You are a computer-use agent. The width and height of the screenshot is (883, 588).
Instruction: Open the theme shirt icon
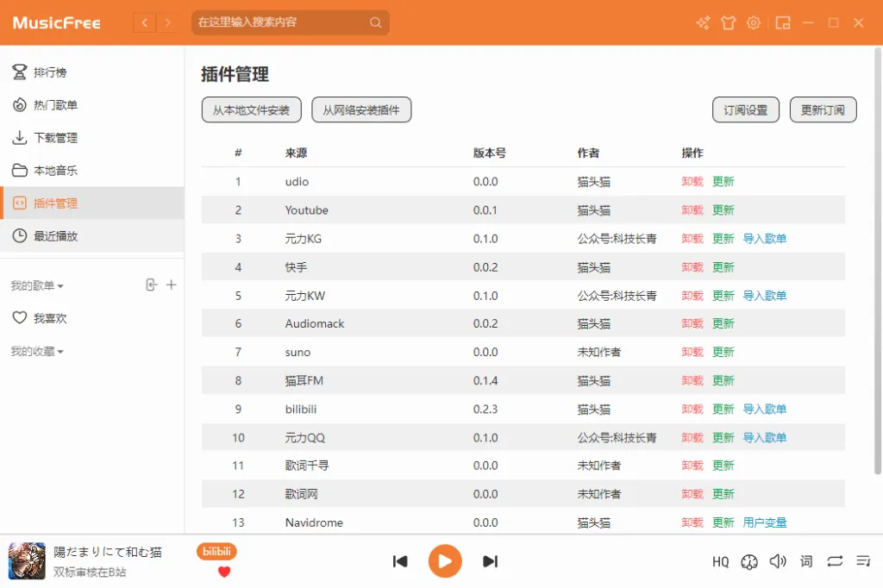coord(728,22)
